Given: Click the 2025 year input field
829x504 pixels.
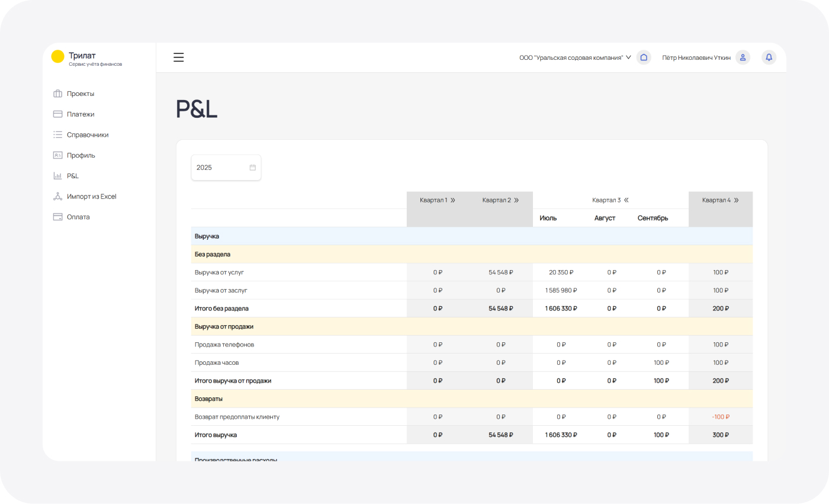Looking at the screenshot, I should pyautogui.click(x=220, y=168).
